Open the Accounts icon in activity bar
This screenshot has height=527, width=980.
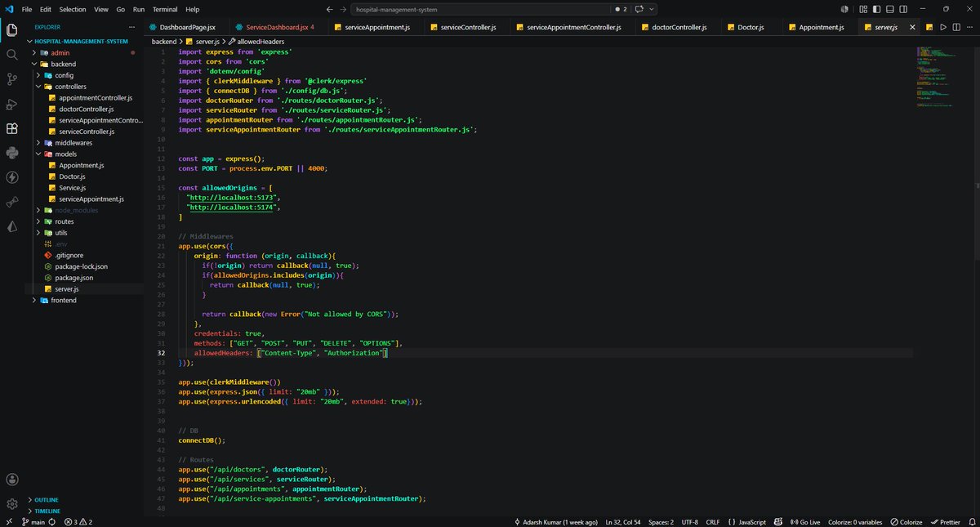point(11,480)
